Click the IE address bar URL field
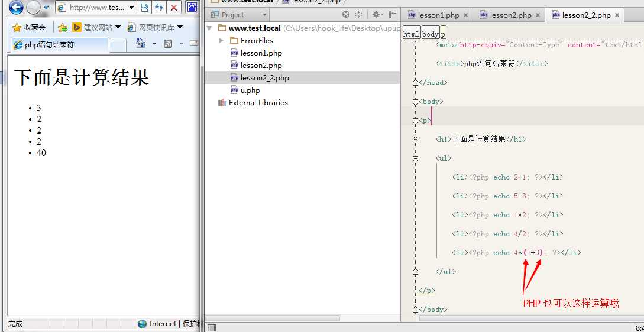 point(95,8)
